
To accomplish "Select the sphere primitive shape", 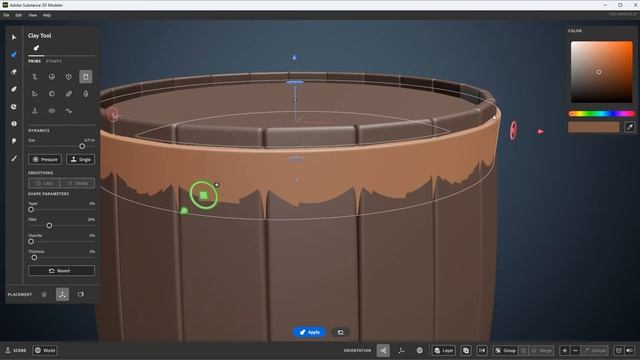I will tap(52, 76).
